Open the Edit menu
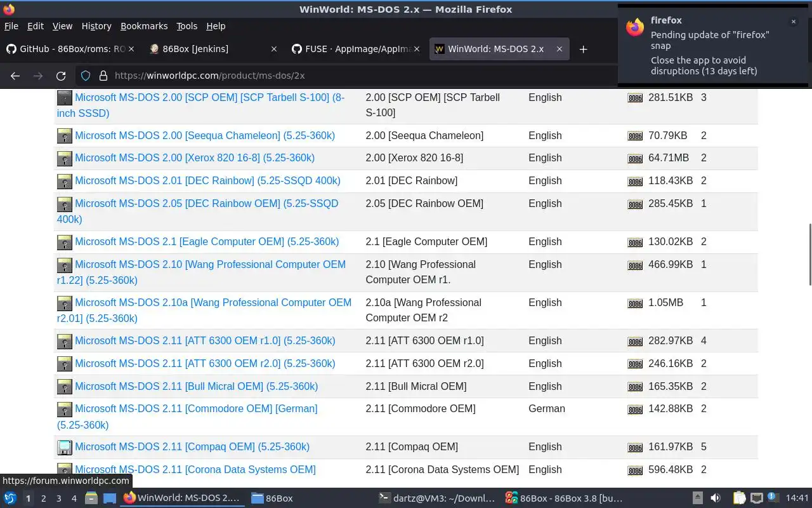Screen dimensions: 812x508 click(x=36, y=26)
